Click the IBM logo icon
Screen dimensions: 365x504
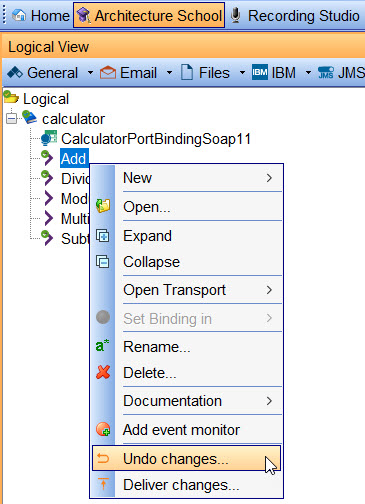click(260, 72)
